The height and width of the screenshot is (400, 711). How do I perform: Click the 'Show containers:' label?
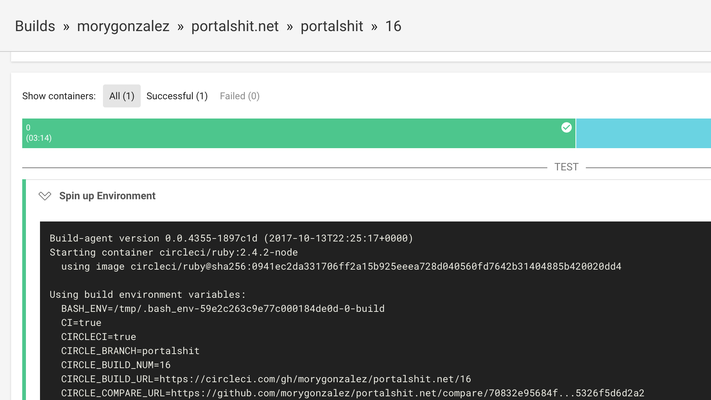(59, 96)
